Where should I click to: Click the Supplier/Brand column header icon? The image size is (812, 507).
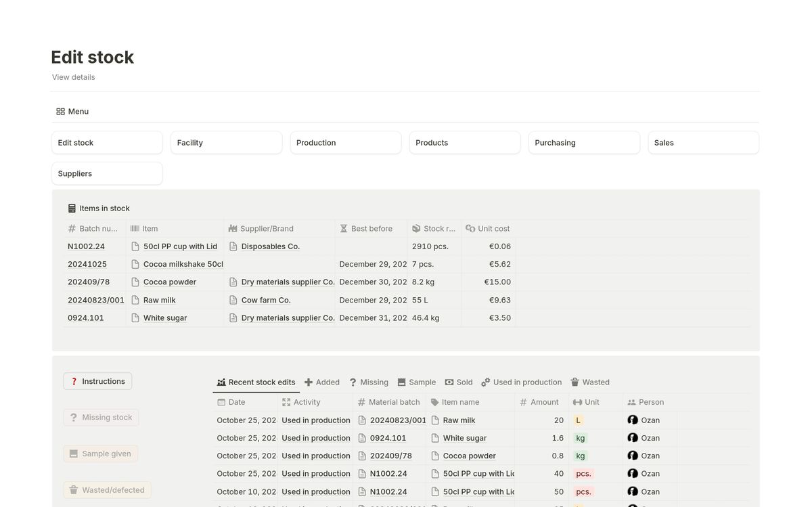pos(233,229)
